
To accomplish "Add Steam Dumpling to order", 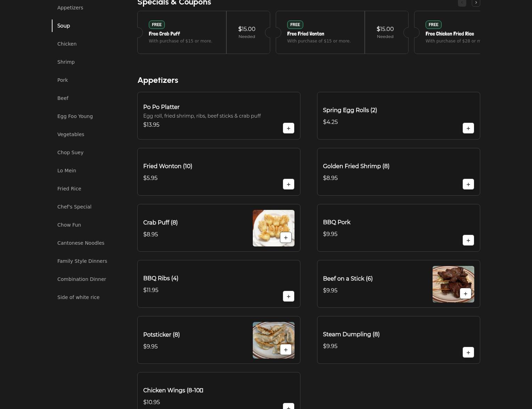I will click(x=468, y=352).
